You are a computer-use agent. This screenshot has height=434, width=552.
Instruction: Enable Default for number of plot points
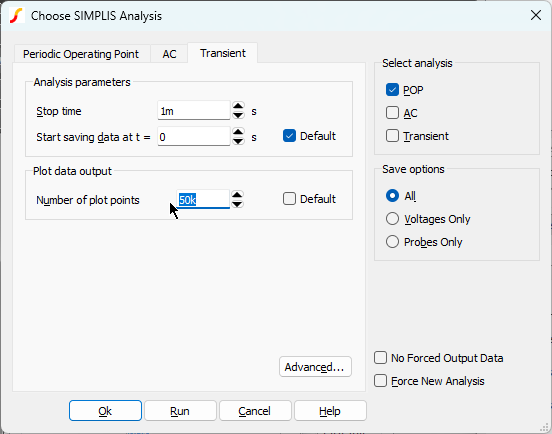click(x=289, y=199)
